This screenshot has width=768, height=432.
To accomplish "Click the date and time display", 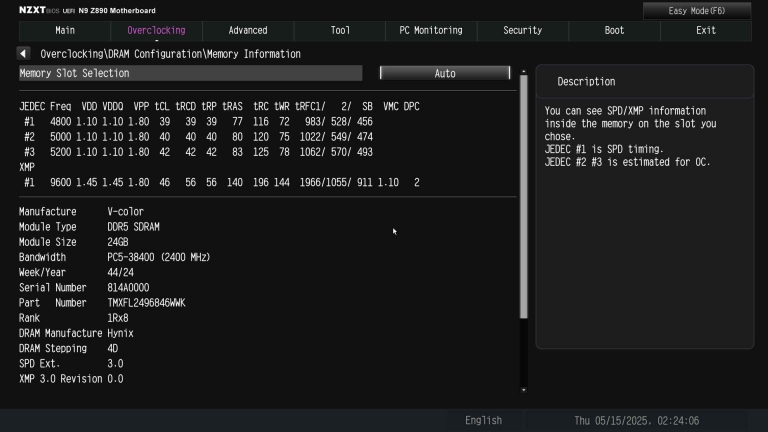I will pyautogui.click(x=636, y=420).
